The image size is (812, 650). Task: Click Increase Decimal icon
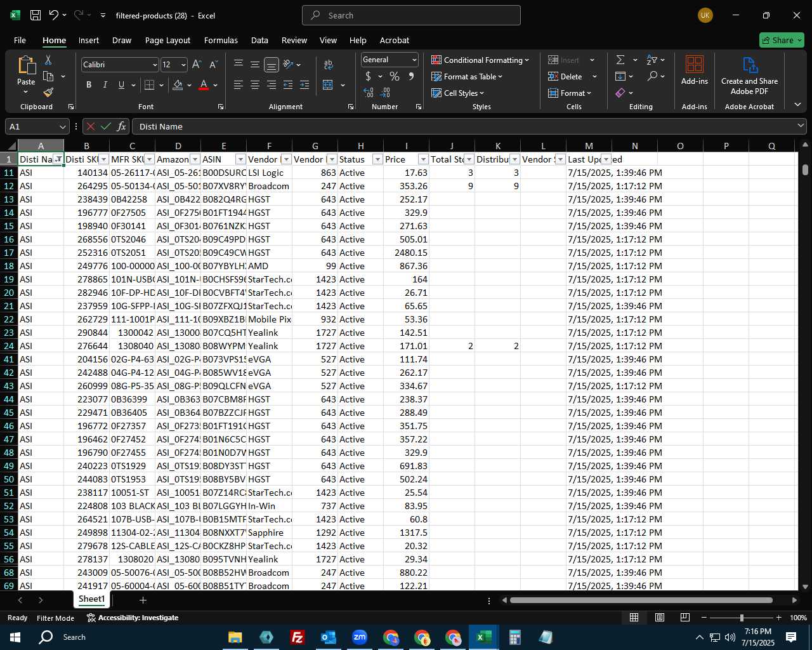pyautogui.click(x=369, y=93)
